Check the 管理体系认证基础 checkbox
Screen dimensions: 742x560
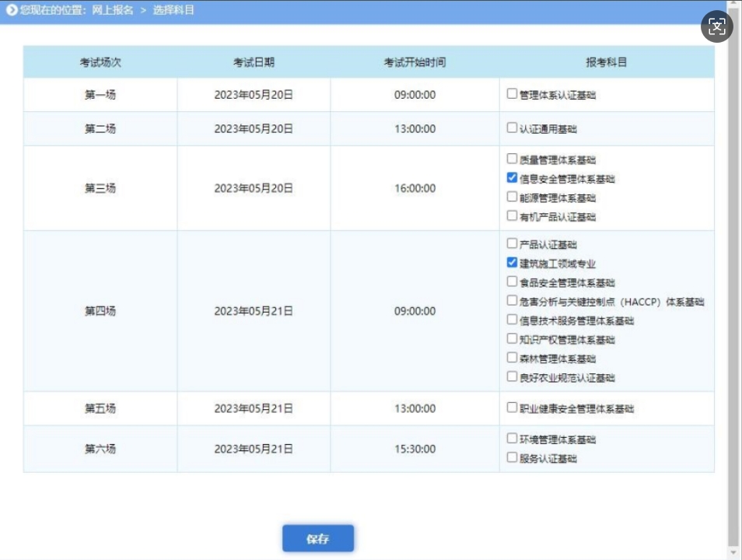click(x=512, y=93)
